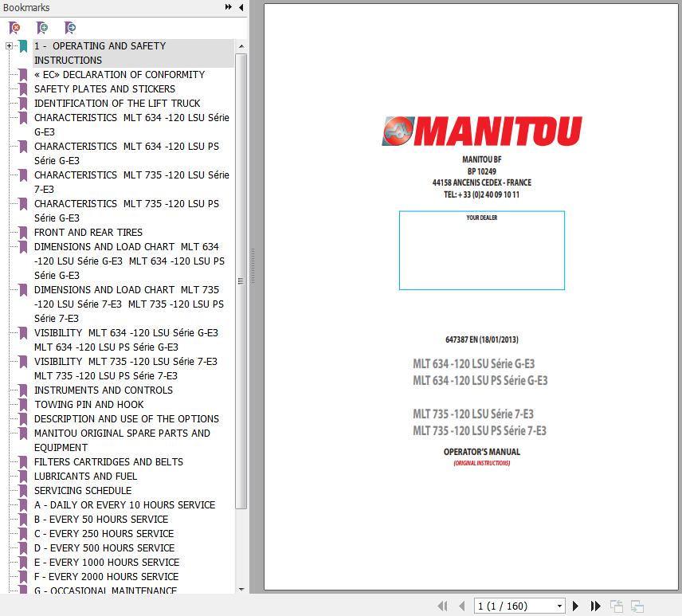Click bookmark icon beside TOWING PIN AND HOOK
The height and width of the screenshot is (616, 682).
(x=23, y=405)
